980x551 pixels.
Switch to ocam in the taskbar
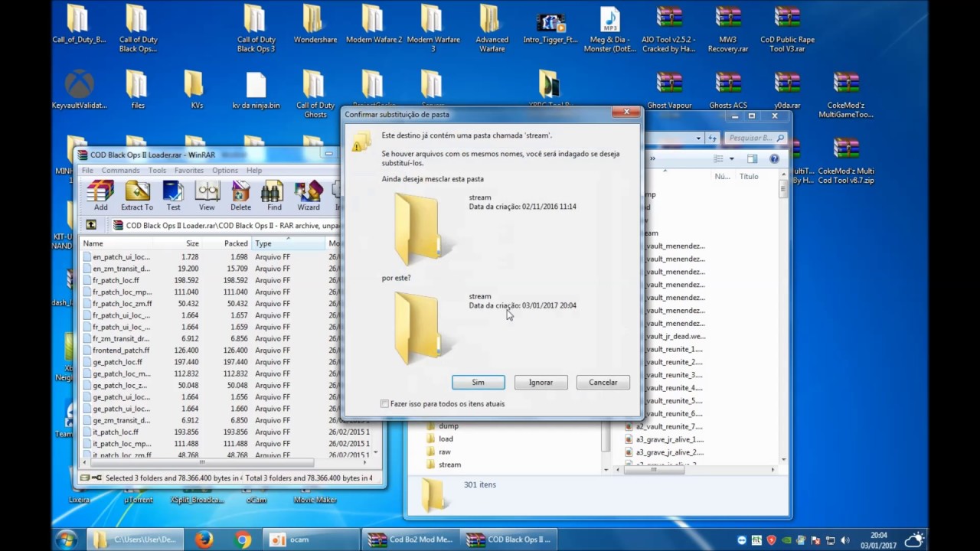pyautogui.click(x=311, y=539)
